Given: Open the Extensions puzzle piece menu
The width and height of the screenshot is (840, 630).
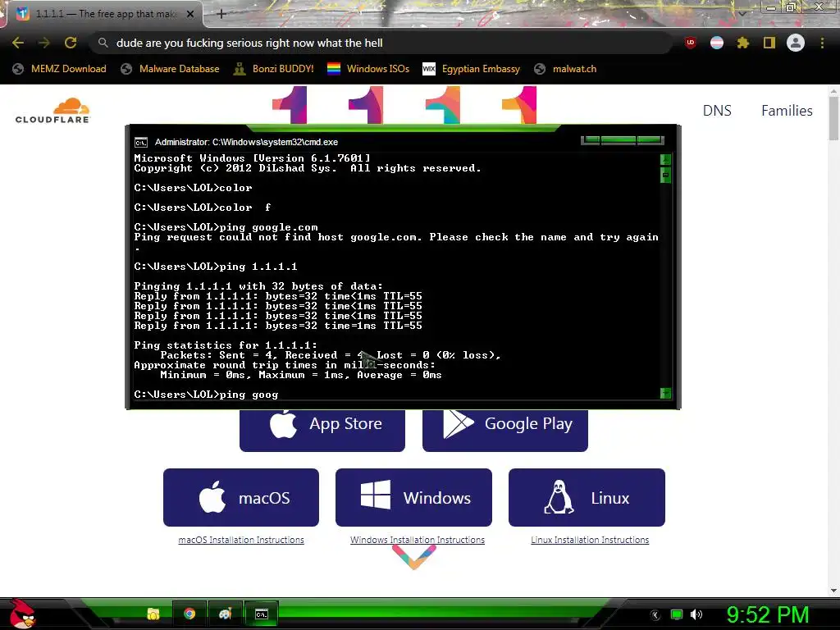Looking at the screenshot, I should point(742,43).
